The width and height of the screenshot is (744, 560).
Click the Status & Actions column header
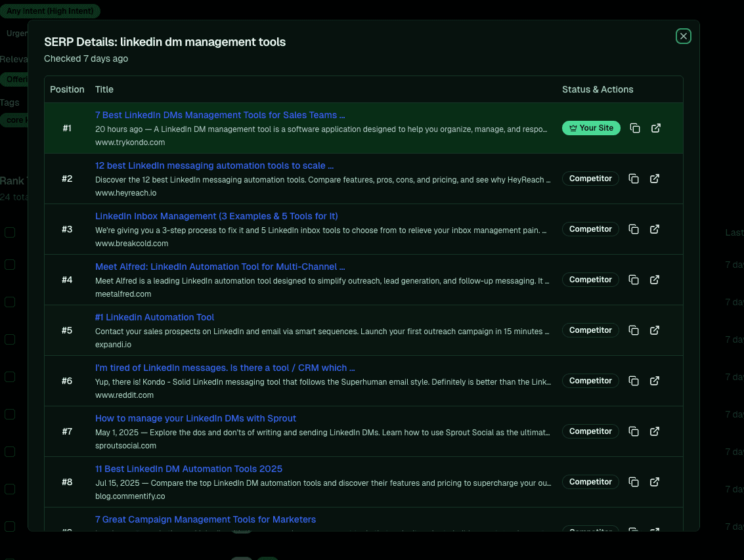pyautogui.click(x=598, y=89)
